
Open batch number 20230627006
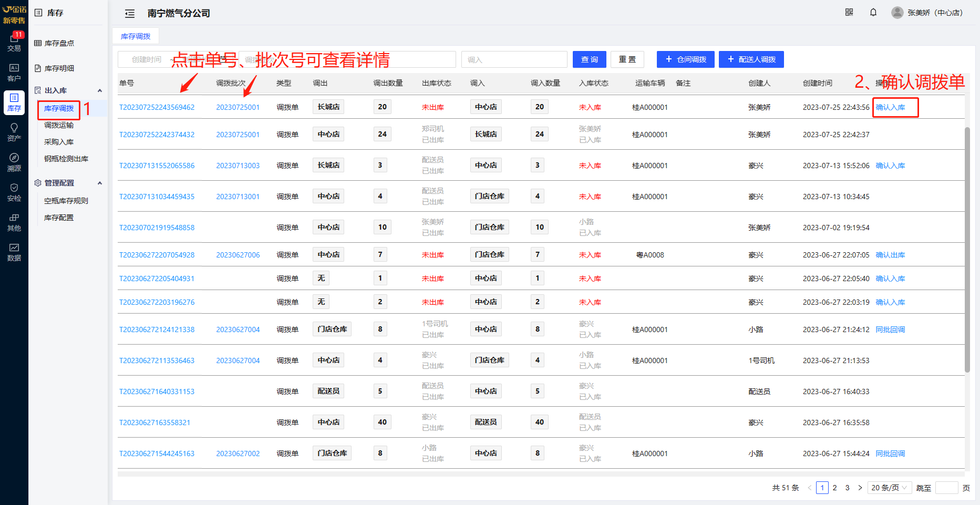pyautogui.click(x=238, y=255)
